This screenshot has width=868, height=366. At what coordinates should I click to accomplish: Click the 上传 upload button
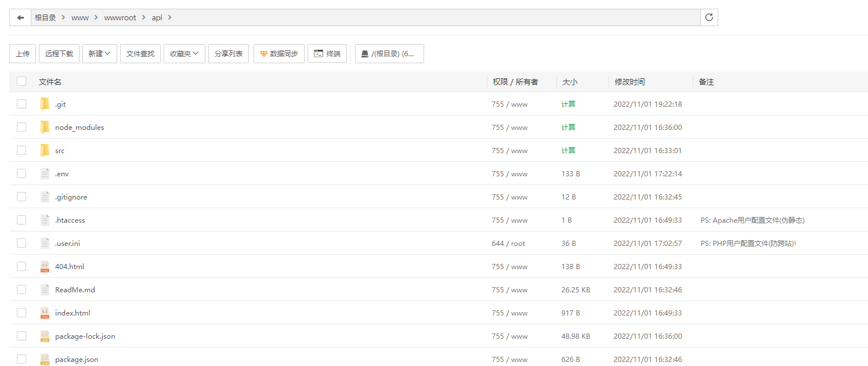point(23,53)
